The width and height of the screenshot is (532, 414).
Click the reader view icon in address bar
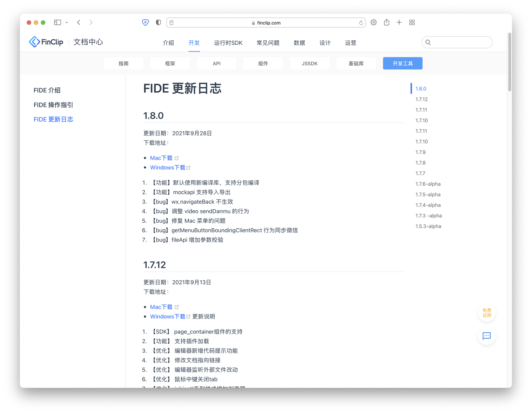click(x=172, y=23)
